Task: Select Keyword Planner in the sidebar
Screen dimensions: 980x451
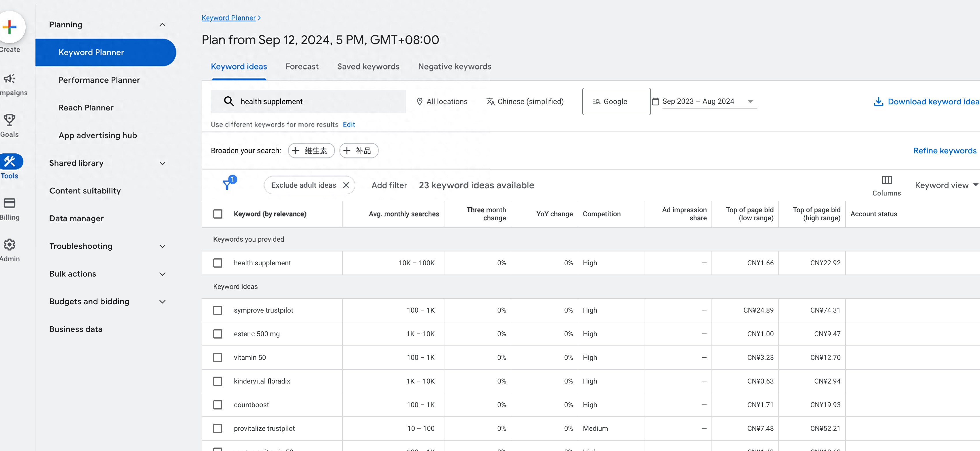Action: [106, 52]
